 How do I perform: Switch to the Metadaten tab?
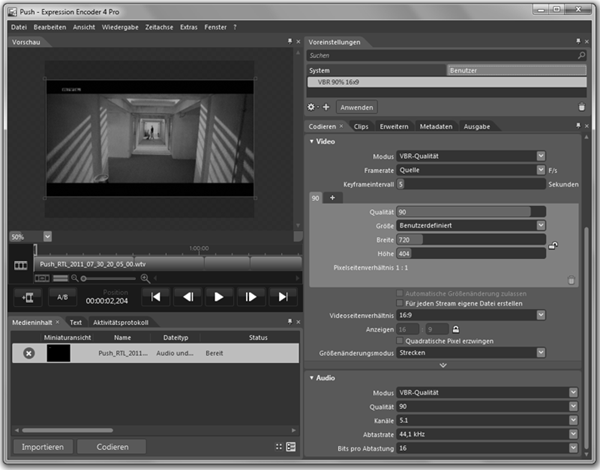pos(436,127)
